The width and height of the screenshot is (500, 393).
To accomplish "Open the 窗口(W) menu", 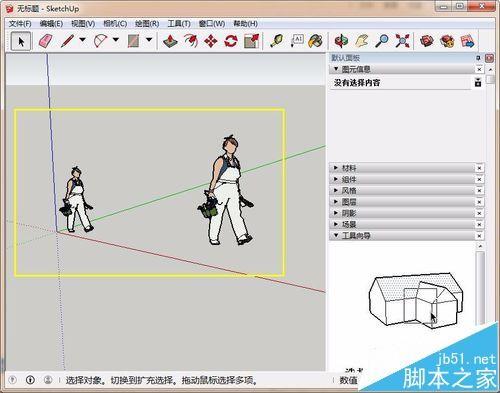I will point(212,24).
